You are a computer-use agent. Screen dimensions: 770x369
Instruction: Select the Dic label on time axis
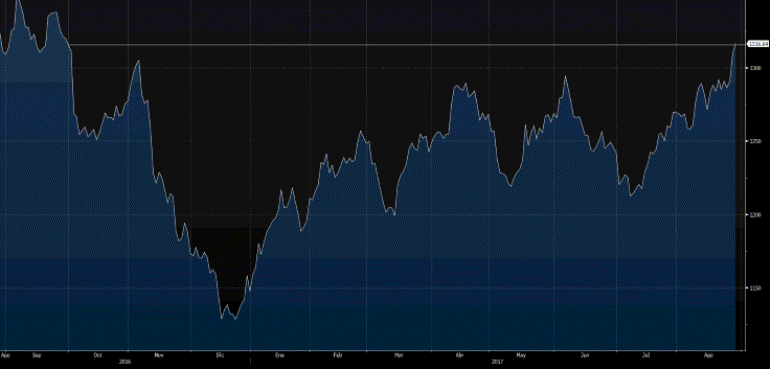point(220,354)
